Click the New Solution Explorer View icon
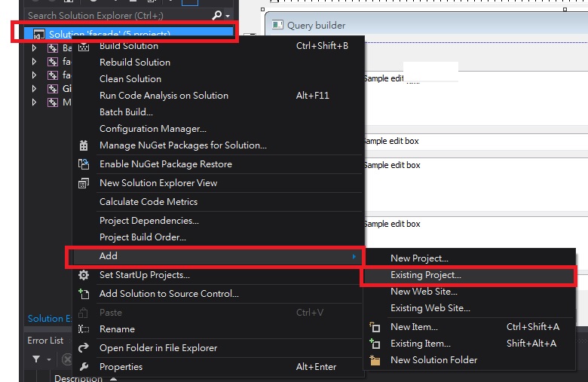This screenshot has width=588, height=382. click(x=84, y=183)
